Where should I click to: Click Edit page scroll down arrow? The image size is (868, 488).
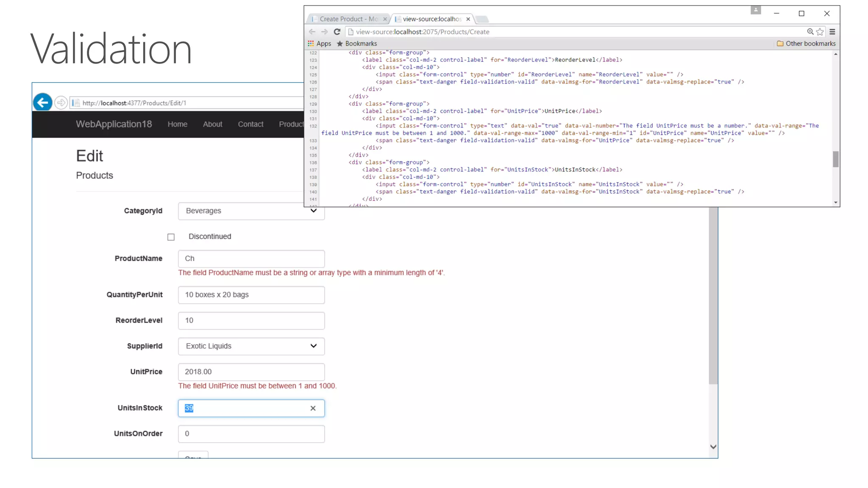pyautogui.click(x=713, y=447)
